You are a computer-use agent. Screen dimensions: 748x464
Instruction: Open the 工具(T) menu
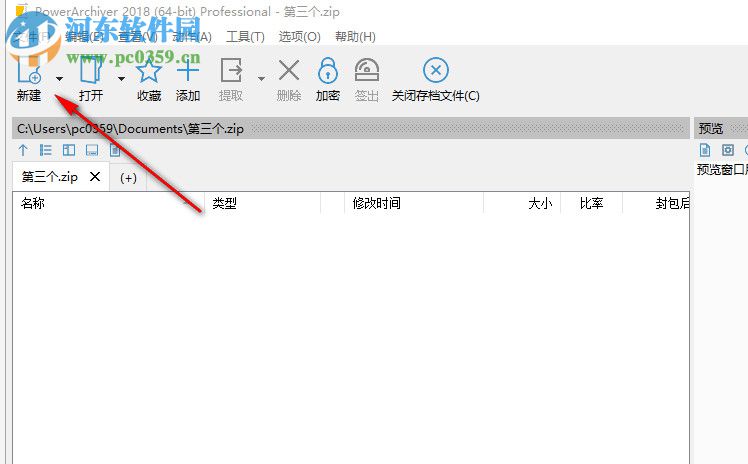click(245, 37)
